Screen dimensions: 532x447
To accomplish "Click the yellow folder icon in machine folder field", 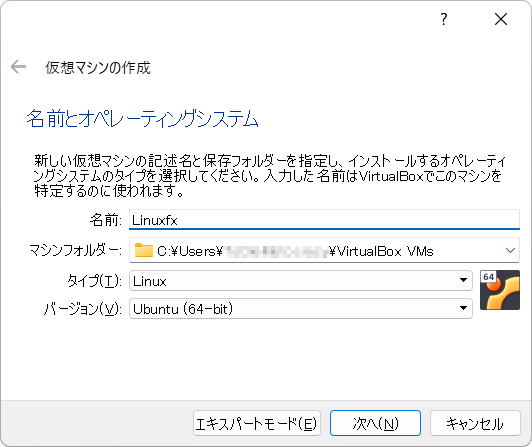I will [144, 250].
